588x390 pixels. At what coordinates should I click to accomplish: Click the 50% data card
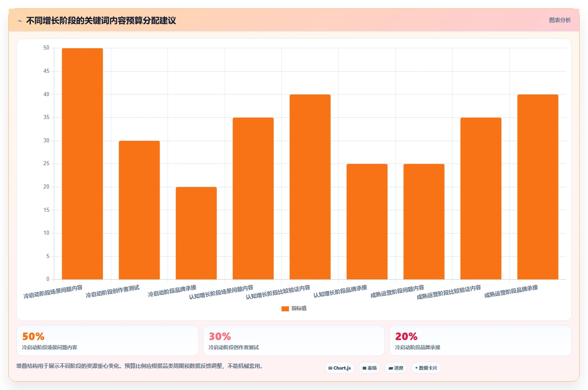[x=108, y=340]
